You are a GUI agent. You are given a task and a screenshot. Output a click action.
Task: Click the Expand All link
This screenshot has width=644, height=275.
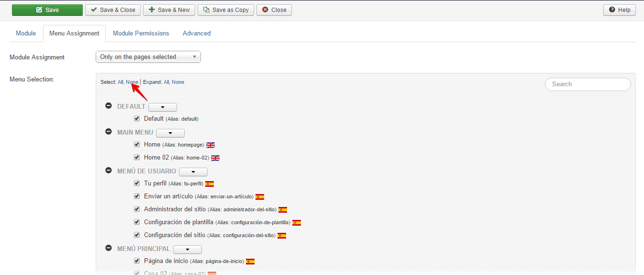coord(167,82)
